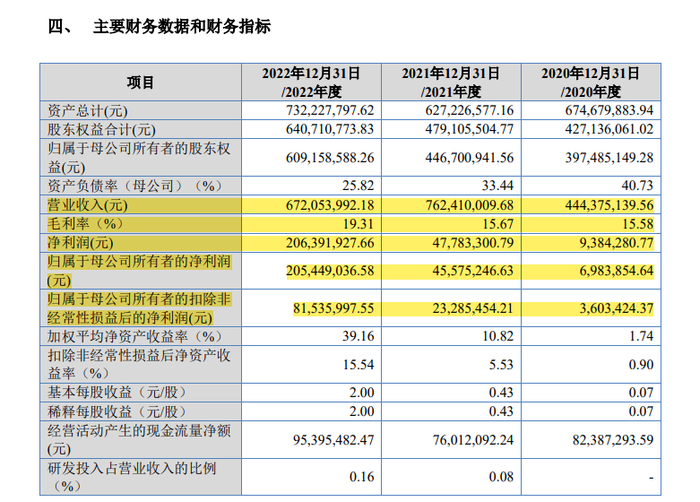Click ROE value 10.82
This screenshot has height=502, width=700.
coord(497,336)
